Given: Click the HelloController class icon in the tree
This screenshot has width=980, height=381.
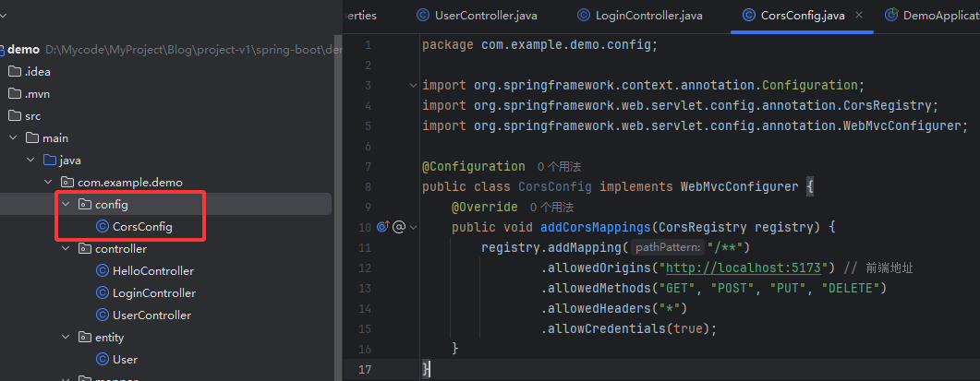Looking at the screenshot, I should pos(103,271).
